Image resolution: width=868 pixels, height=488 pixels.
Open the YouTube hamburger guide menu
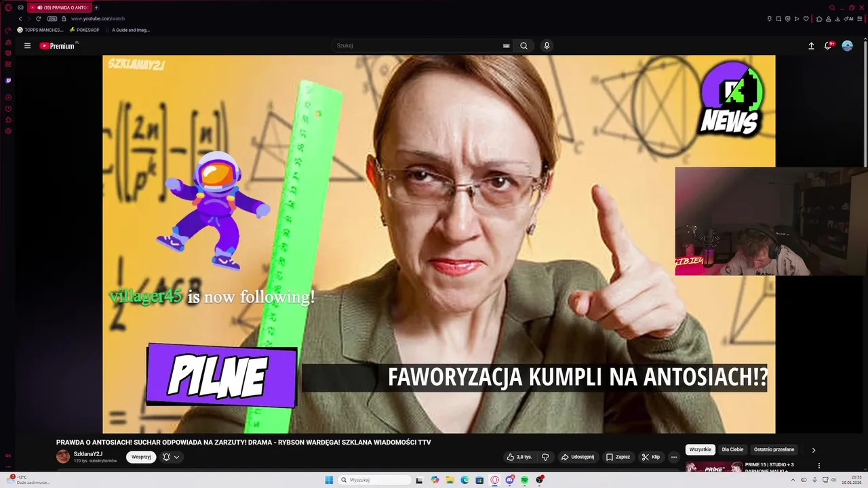pyautogui.click(x=27, y=46)
